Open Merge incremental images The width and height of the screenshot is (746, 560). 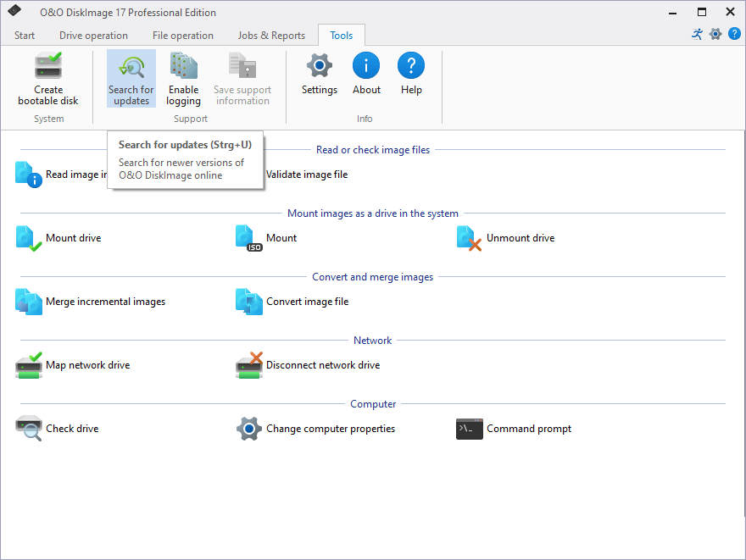click(29, 302)
